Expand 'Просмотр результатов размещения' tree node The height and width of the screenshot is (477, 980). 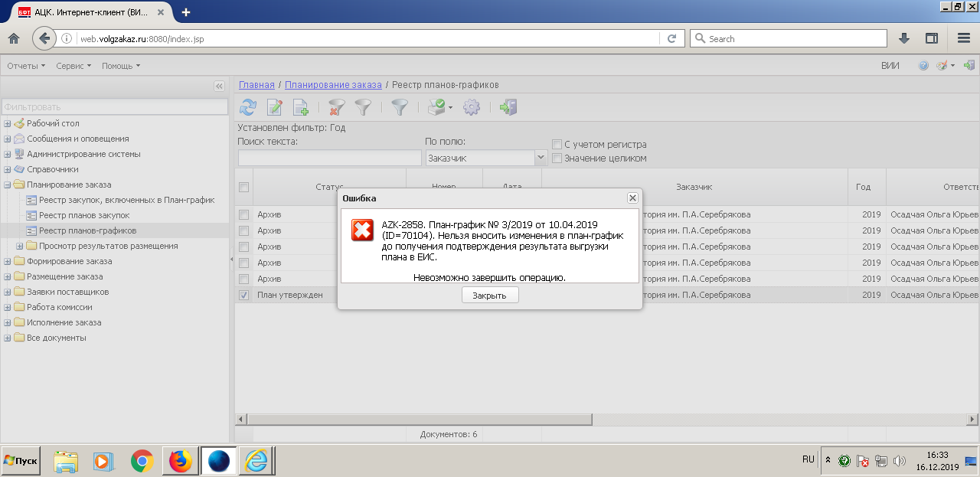point(20,246)
